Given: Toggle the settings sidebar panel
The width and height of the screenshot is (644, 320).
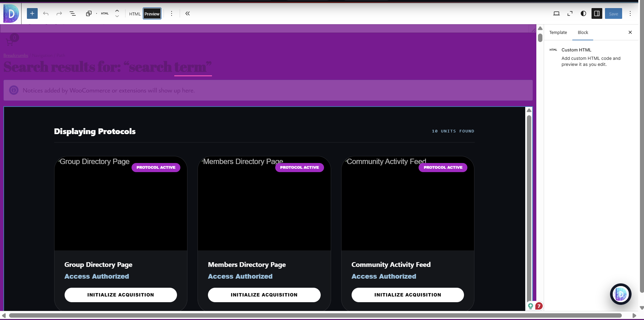Looking at the screenshot, I should click(x=597, y=13).
